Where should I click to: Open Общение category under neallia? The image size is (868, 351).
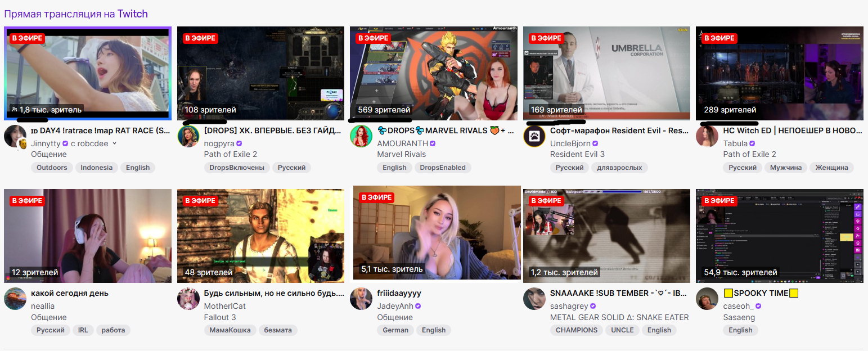click(49, 317)
